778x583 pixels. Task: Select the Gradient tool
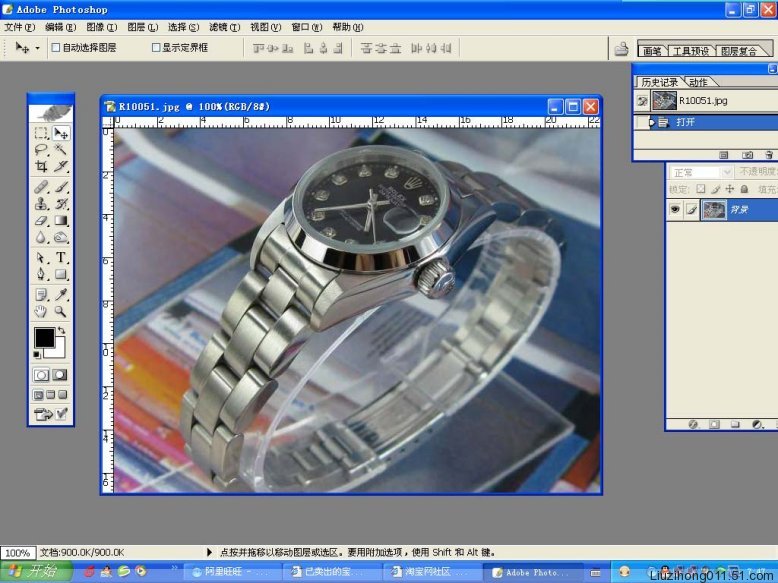pos(62,220)
